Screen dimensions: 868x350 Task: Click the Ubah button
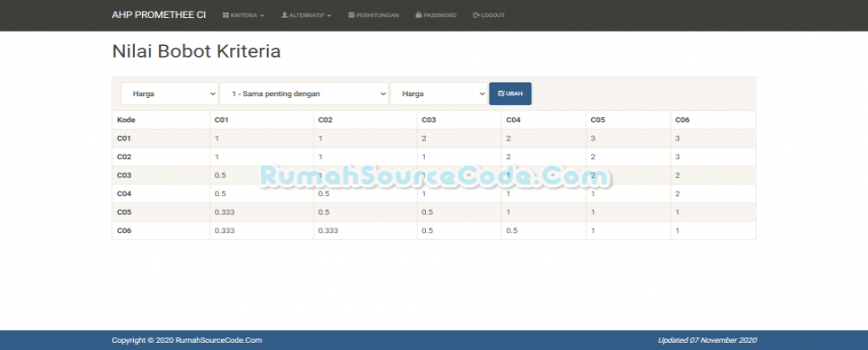point(510,94)
